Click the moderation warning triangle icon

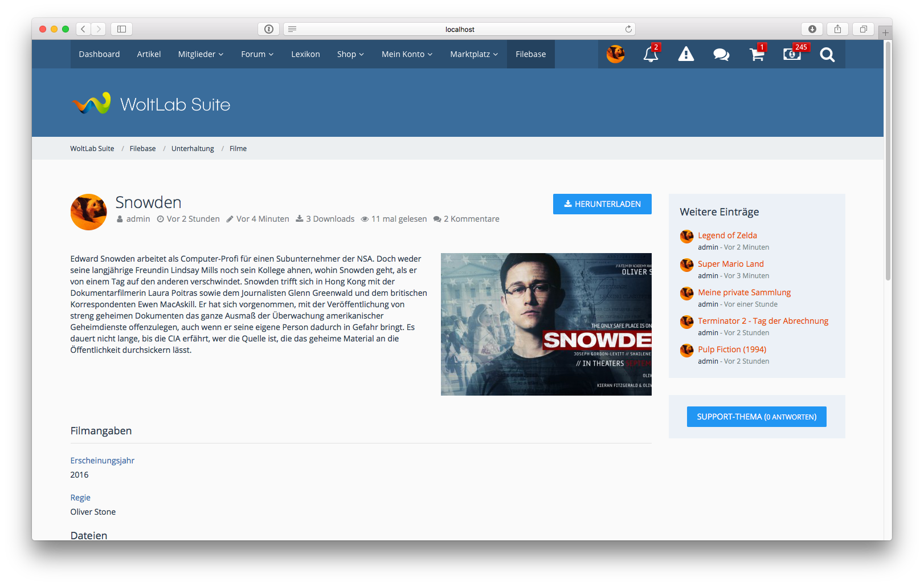[x=686, y=54]
